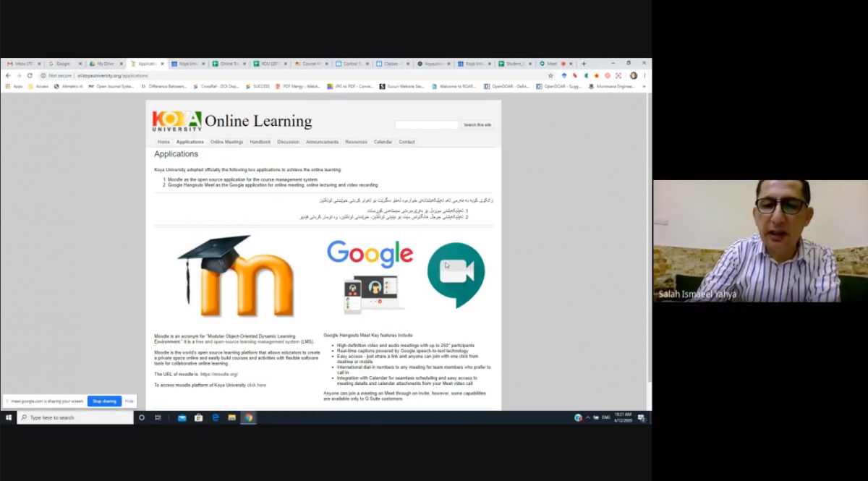868x481 pixels.
Task: Open the Sucuri Website Security bookmark
Action: click(402, 86)
